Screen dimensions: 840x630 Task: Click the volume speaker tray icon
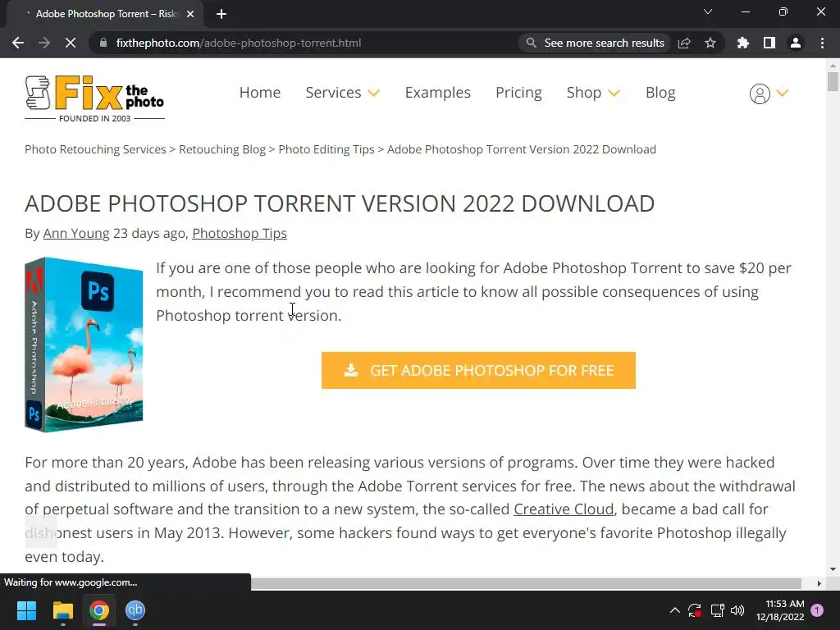(737, 610)
